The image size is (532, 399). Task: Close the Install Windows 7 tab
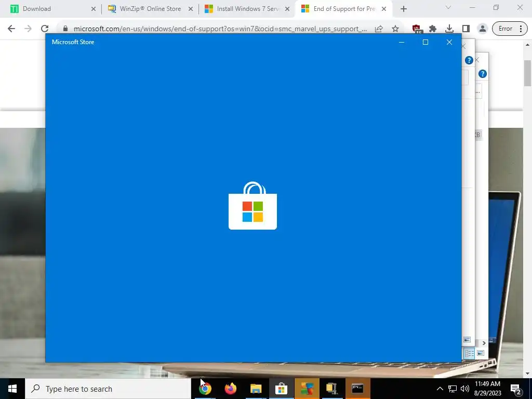287,9
